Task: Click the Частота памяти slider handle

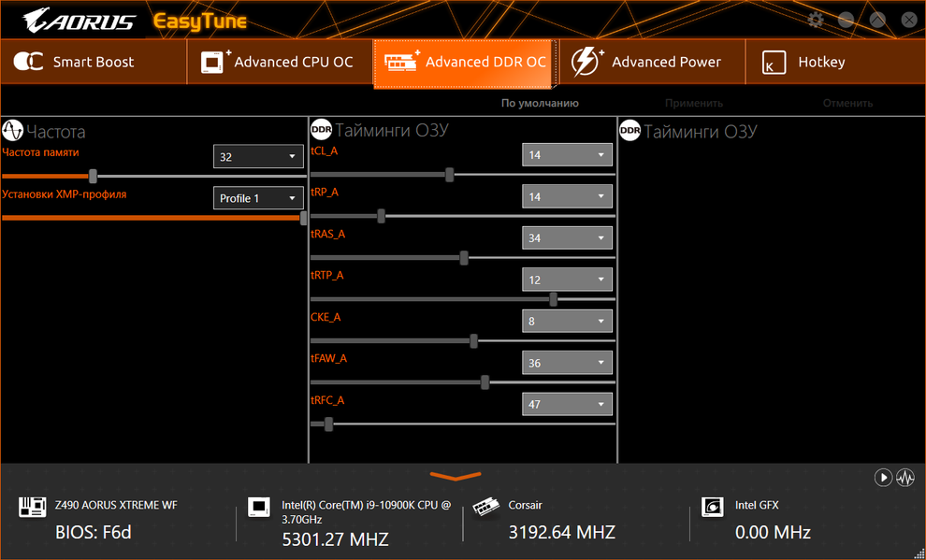Action: pos(93,176)
